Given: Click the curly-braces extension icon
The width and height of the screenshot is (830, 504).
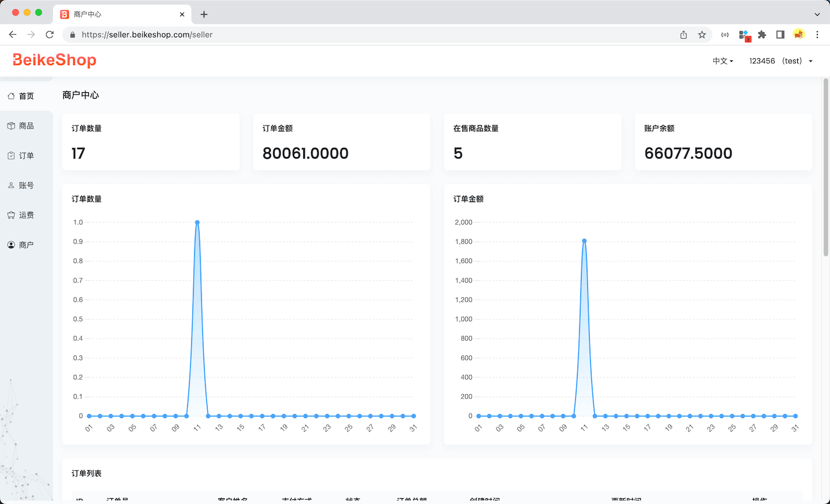Looking at the screenshot, I should 725,35.
